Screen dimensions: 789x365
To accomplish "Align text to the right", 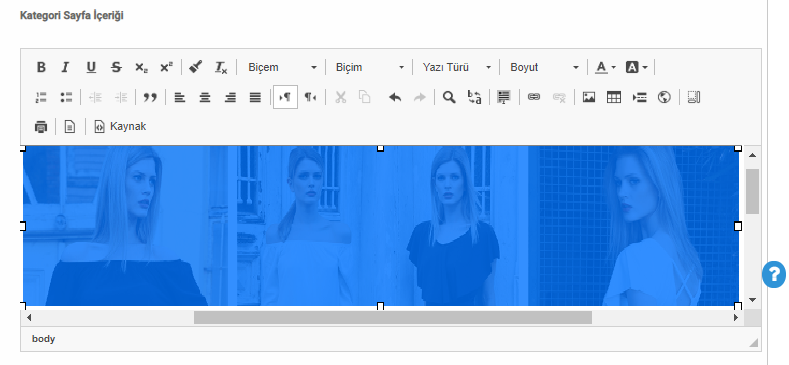I will coord(230,97).
